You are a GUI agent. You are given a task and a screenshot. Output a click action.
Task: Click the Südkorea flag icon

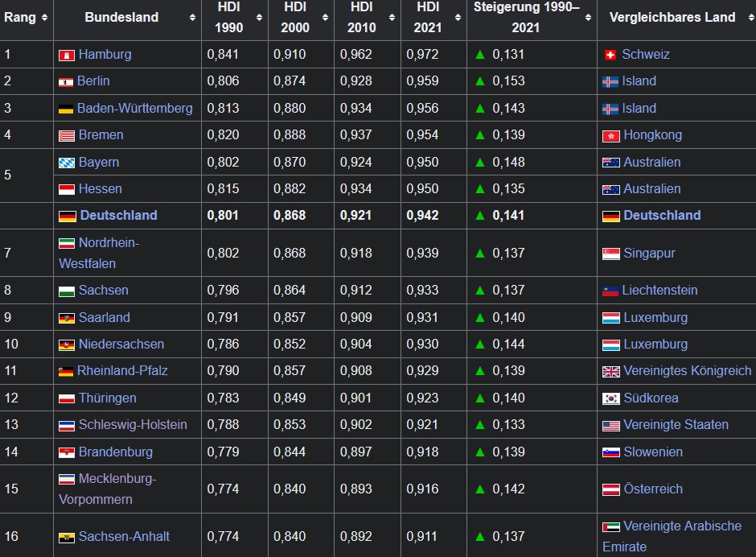[611, 398]
